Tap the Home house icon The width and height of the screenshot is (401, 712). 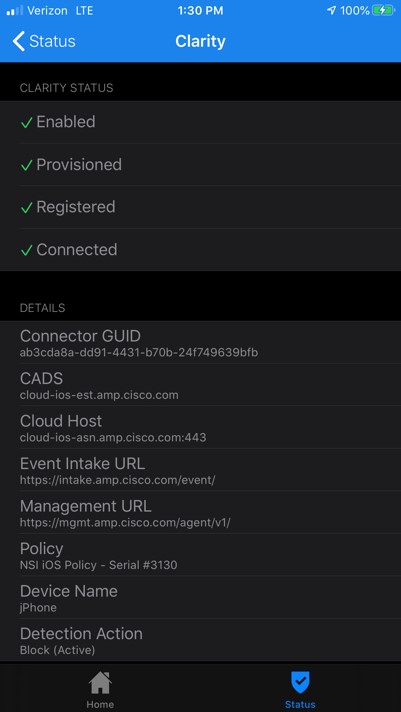[x=100, y=684]
